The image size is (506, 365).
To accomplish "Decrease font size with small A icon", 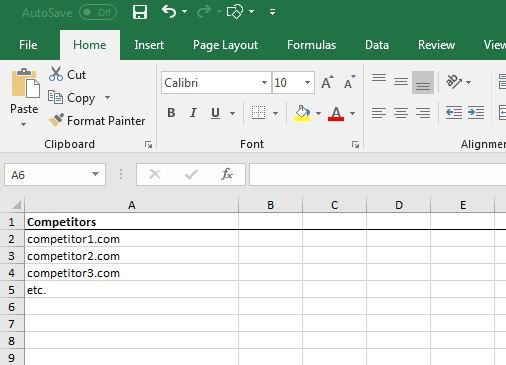I will click(349, 82).
